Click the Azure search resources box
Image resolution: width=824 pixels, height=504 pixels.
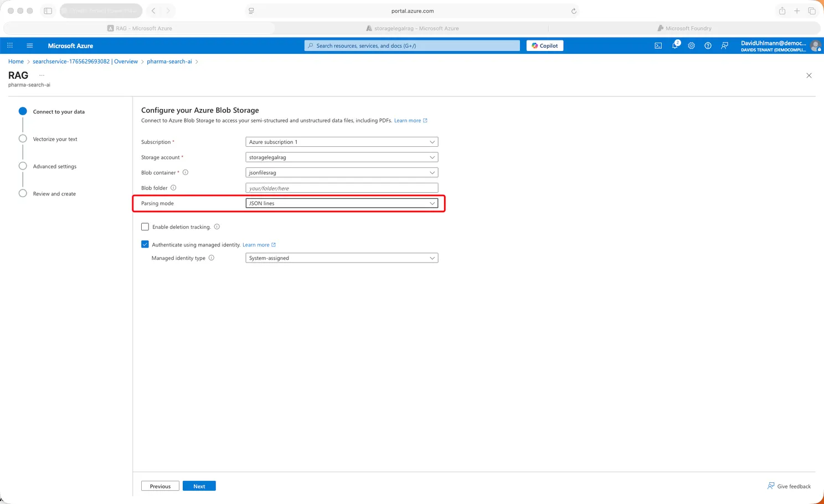click(x=412, y=45)
